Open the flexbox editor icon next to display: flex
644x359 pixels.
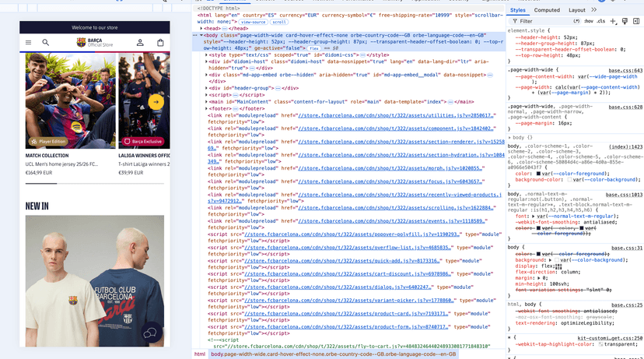558,266
